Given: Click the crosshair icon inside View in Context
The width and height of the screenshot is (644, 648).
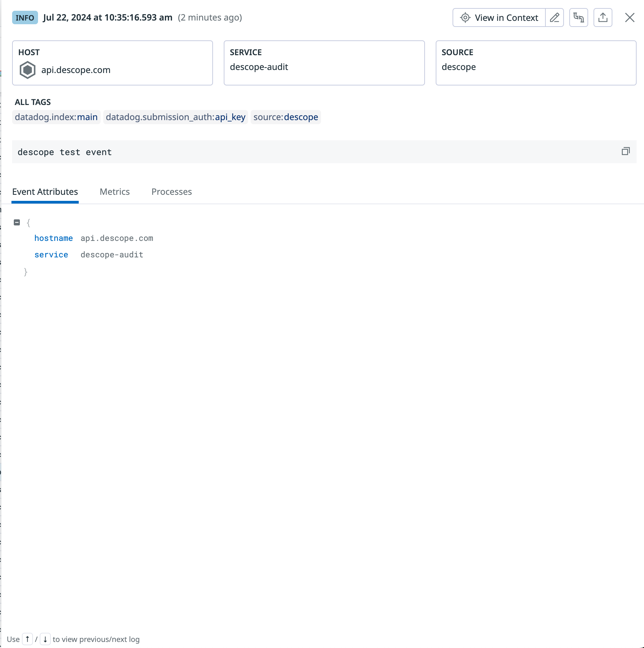Looking at the screenshot, I should click(x=465, y=17).
